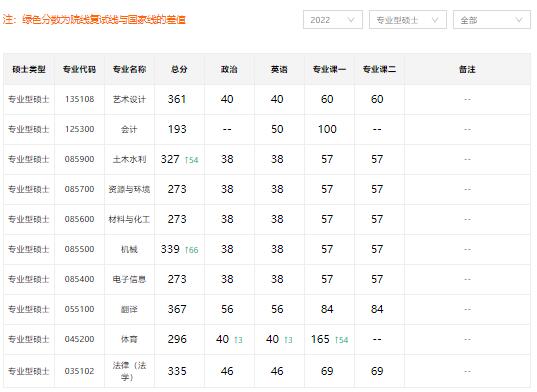The height and width of the screenshot is (392, 537).
Task: Click the major name 土木水利
Action: (x=129, y=159)
